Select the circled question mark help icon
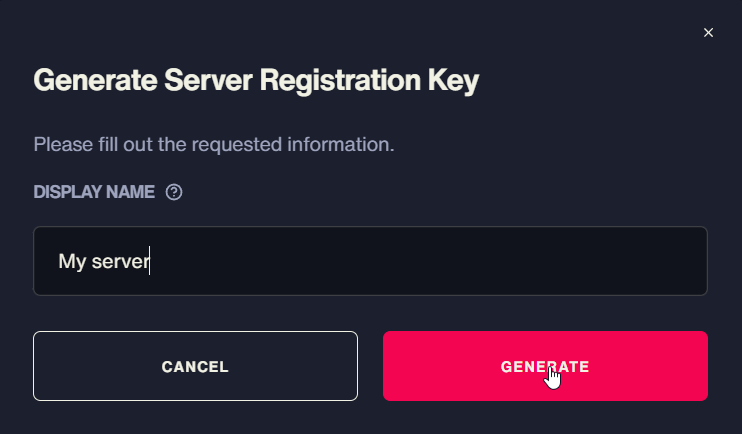Viewport: 742px width, 434px height. click(174, 192)
